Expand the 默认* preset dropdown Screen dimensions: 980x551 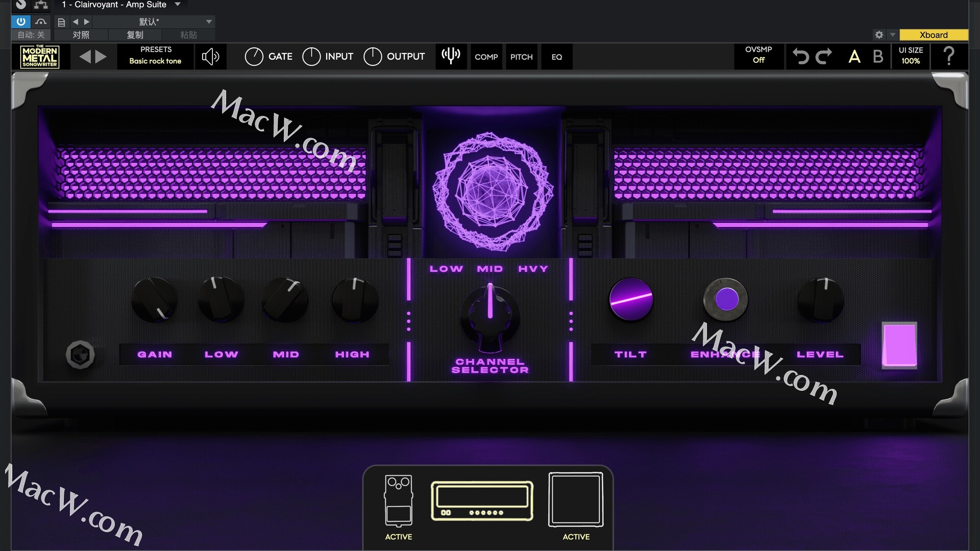click(x=209, y=21)
